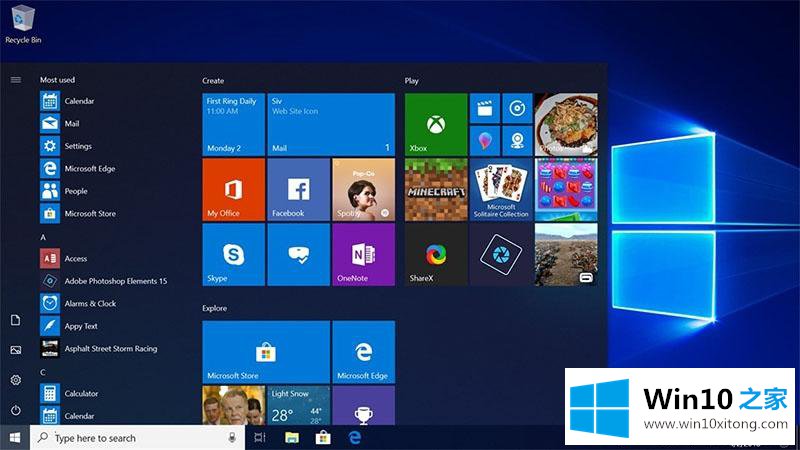The image size is (800, 450).
Task: Open the OneNote tile
Action: tap(364, 255)
